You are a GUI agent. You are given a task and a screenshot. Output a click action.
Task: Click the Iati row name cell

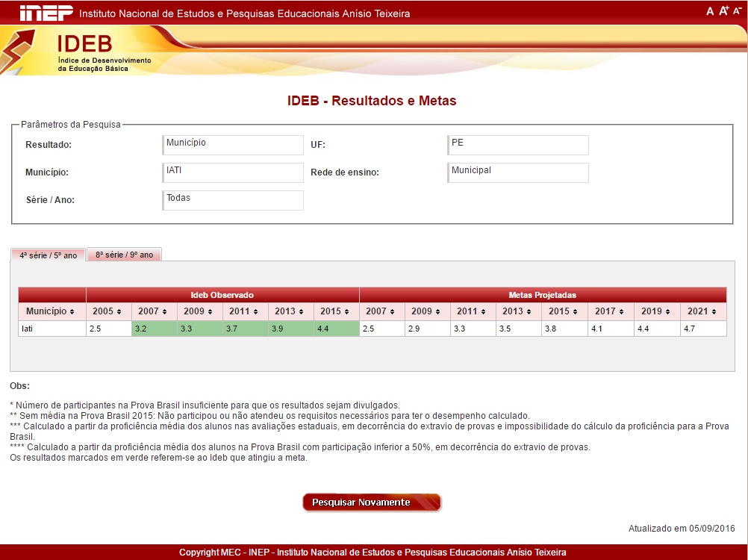pyautogui.click(x=52, y=329)
